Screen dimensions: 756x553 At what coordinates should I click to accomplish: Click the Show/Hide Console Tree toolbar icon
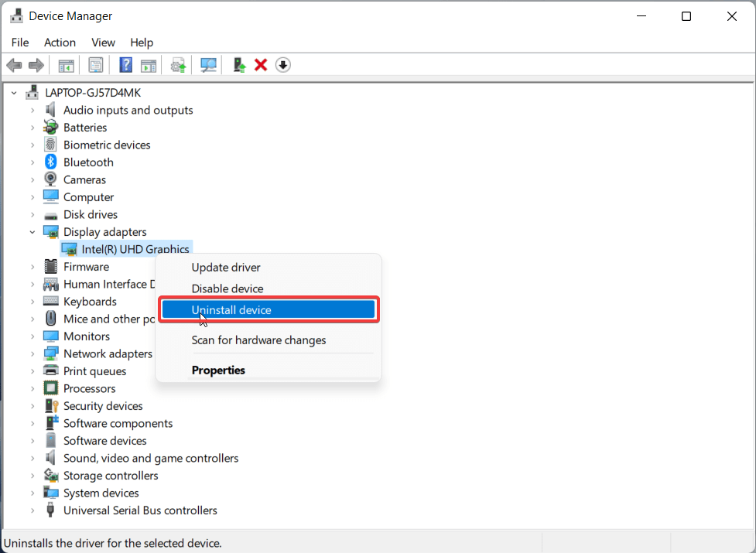click(x=66, y=64)
